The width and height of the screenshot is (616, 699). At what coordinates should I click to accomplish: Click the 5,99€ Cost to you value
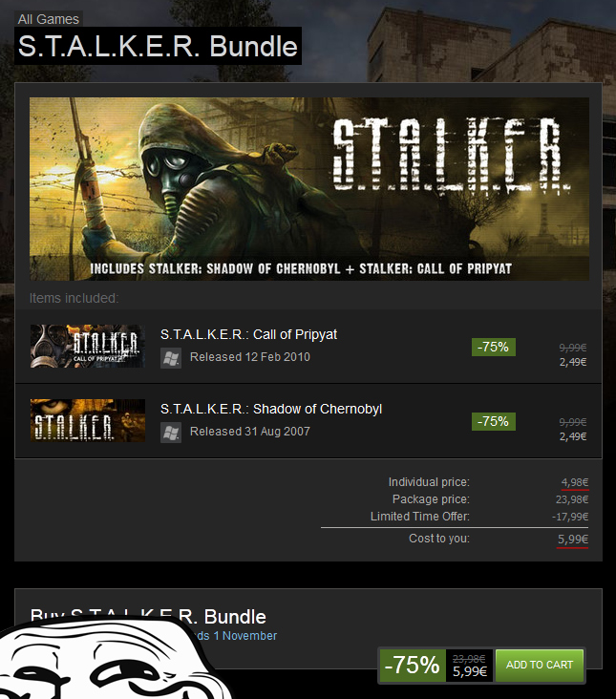[x=573, y=540]
